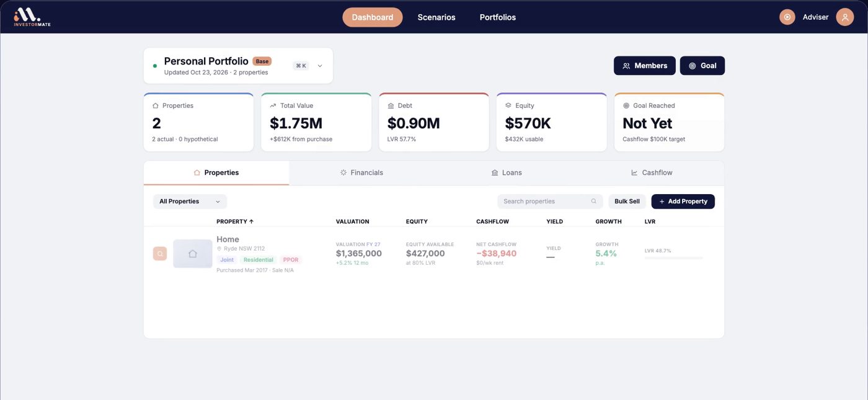
Task: Open the Goal settings
Action: point(702,66)
